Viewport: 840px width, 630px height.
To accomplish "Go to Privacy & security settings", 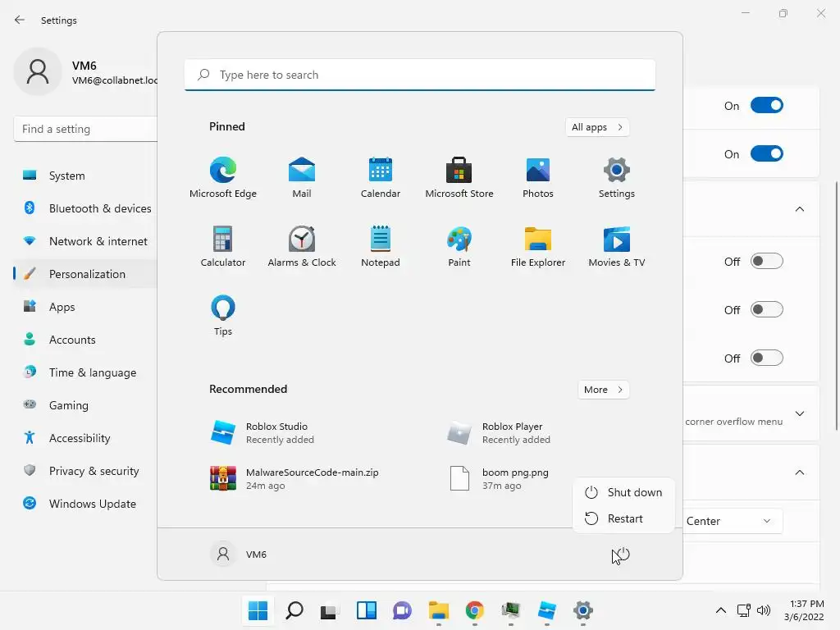I will point(85,471).
